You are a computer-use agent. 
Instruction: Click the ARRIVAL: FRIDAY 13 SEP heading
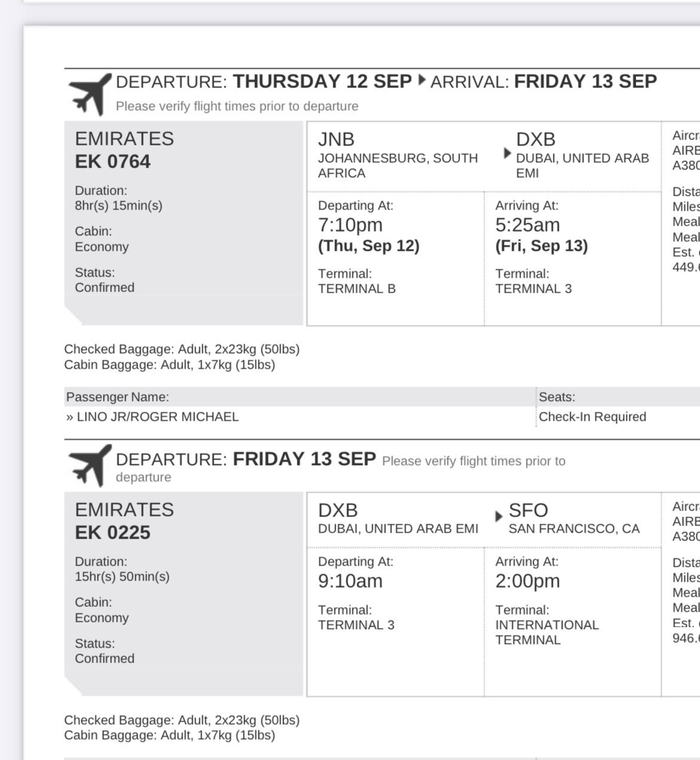click(543, 81)
